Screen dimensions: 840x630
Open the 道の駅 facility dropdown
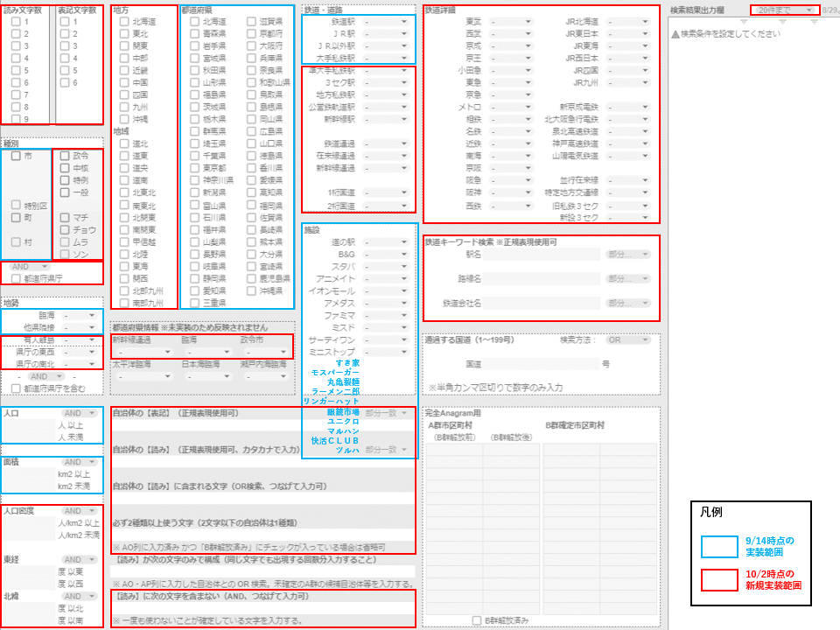coord(386,242)
